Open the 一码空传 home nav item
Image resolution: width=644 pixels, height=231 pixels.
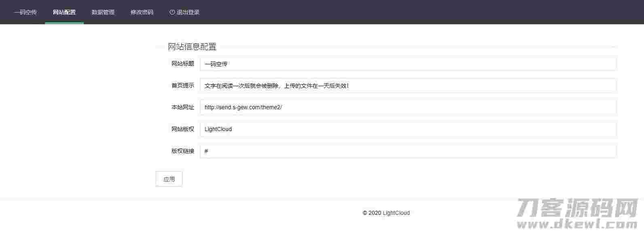[x=25, y=12]
